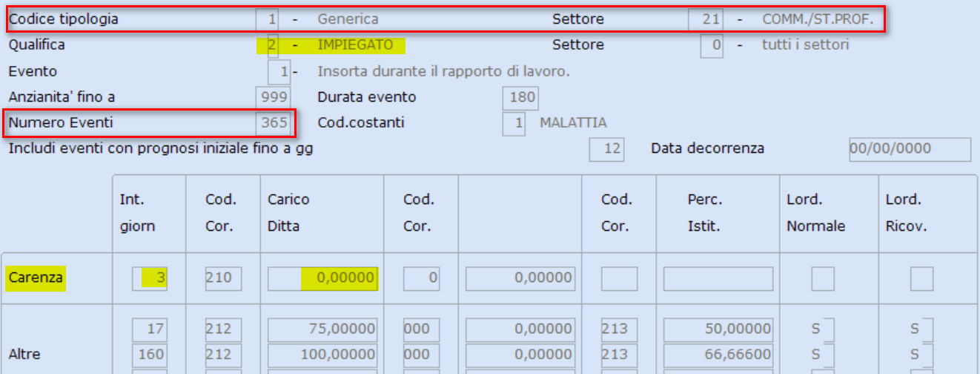The width and height of the screenshot is (980, 374).
Task: Click the 'tutti i settori' text
Action: point(806,45)
